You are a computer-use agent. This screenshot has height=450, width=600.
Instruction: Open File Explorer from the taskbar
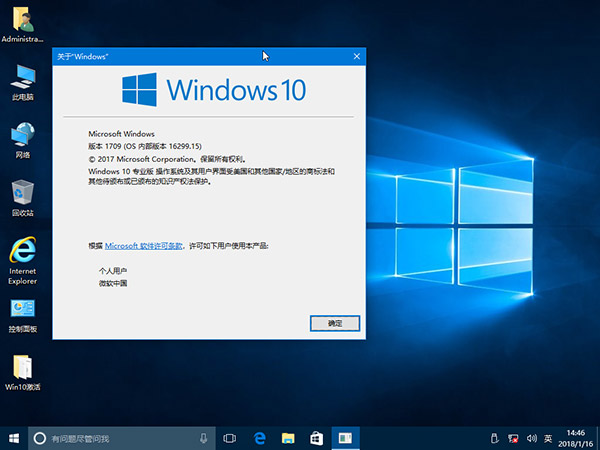[x=287, y=438]
